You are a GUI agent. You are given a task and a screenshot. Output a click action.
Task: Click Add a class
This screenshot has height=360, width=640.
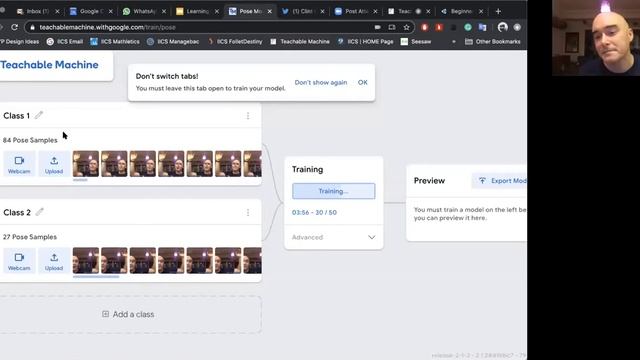pyautogui.click(x=128, y=314)
